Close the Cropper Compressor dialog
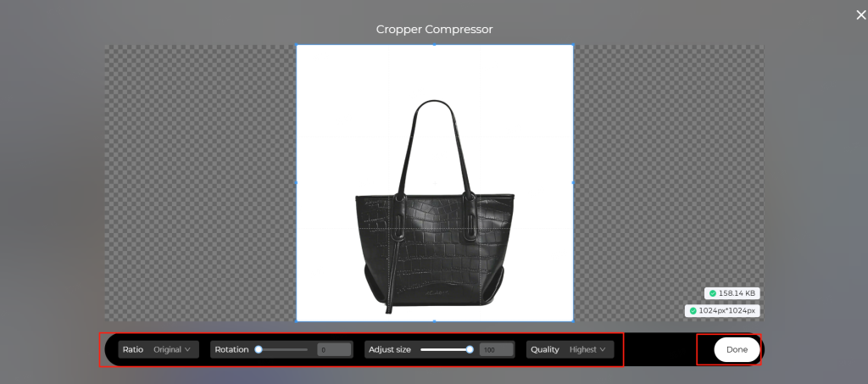Viewport: 868px width, 384px height. 861,15
